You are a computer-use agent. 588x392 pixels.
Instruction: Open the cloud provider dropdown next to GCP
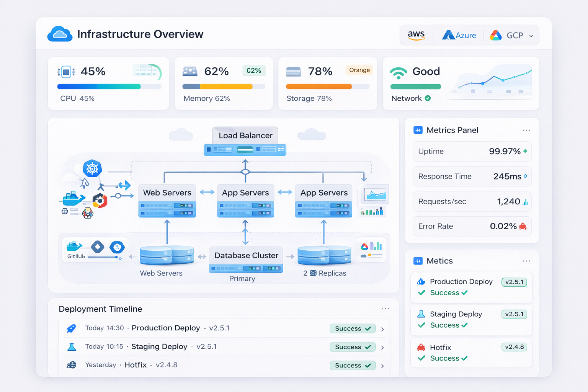[x=531, y=35]
